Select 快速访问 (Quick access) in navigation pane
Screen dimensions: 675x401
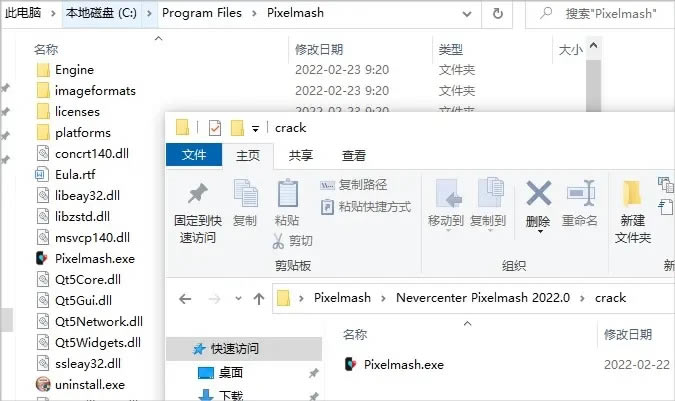tap(244, 349)
